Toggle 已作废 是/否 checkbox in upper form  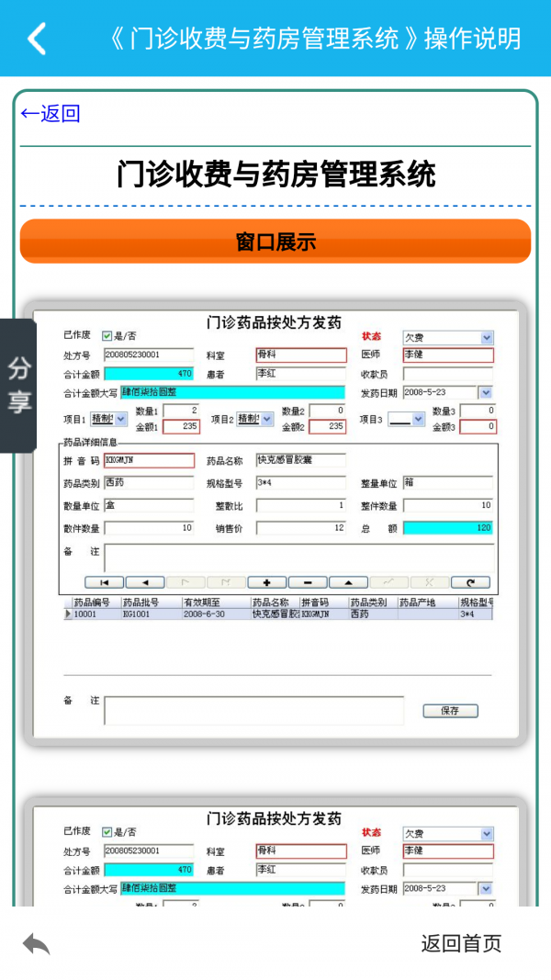[107, 335]
